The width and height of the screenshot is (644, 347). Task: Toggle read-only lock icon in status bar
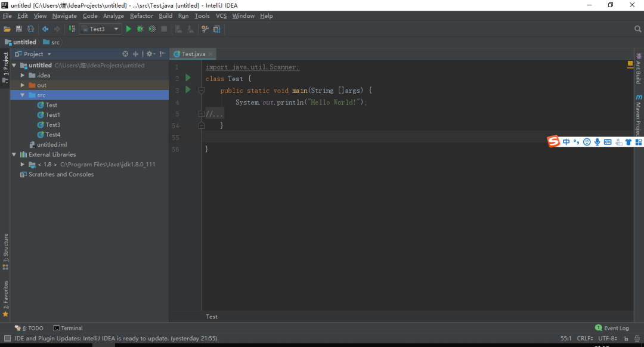pos(626,339)
